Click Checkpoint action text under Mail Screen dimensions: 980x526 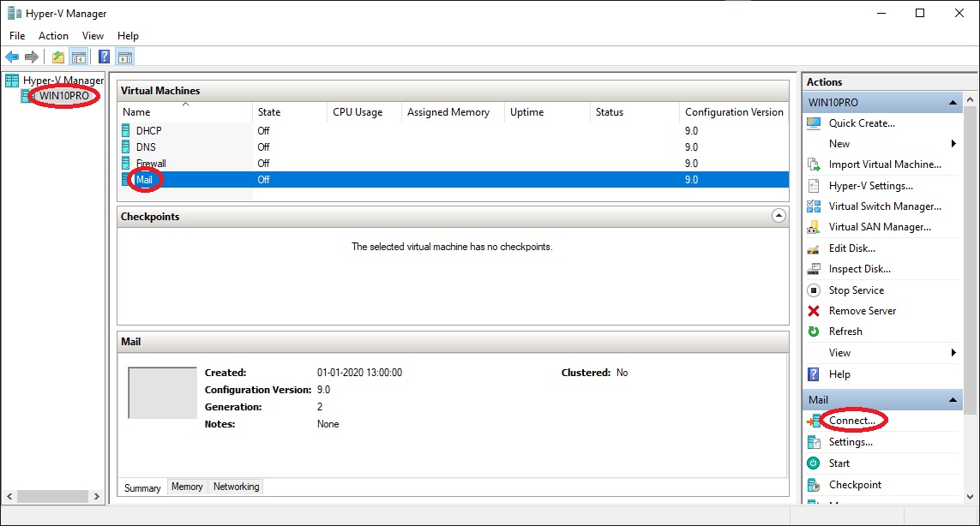(855, 485)
